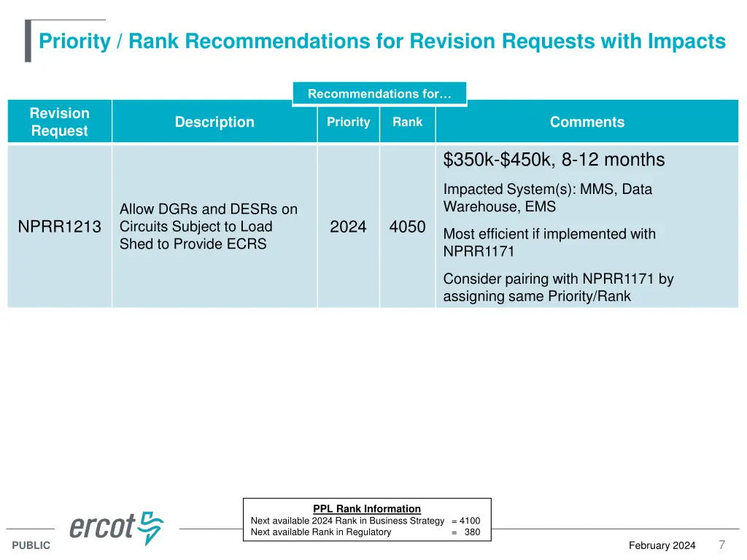This screenshot has height=560, width=747.
Task: Click 'Consider pairing with NPRR1171' comment
Action: tap(558, 287)
